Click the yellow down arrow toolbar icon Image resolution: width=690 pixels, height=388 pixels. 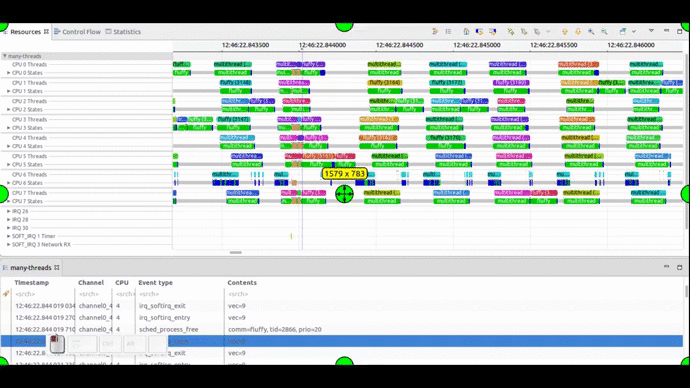[x=578, y=31]
